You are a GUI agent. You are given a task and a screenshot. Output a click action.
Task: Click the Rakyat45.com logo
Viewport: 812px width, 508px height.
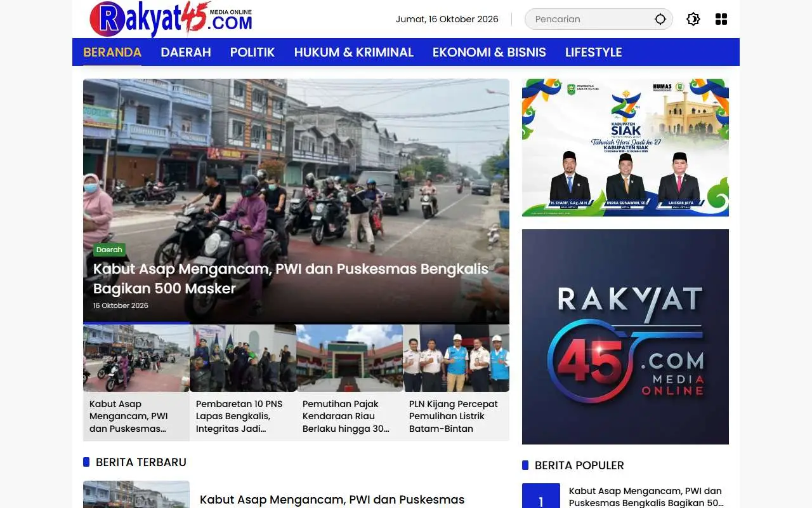tap(171, 19)
